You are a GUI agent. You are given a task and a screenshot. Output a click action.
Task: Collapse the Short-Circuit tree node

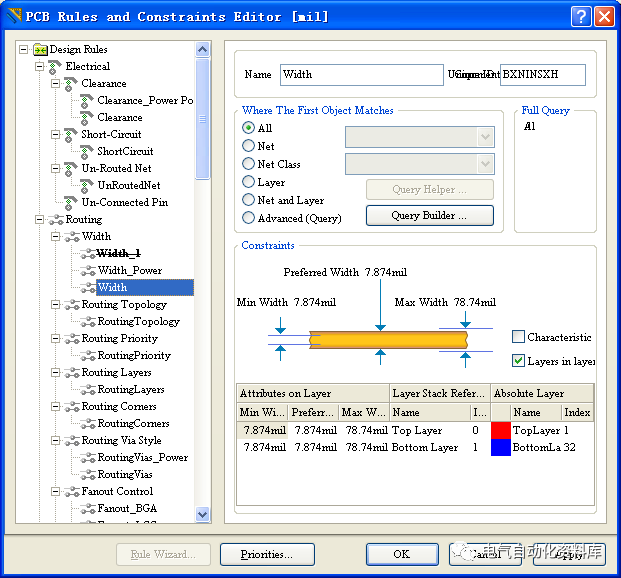click(x=55, y=135)
